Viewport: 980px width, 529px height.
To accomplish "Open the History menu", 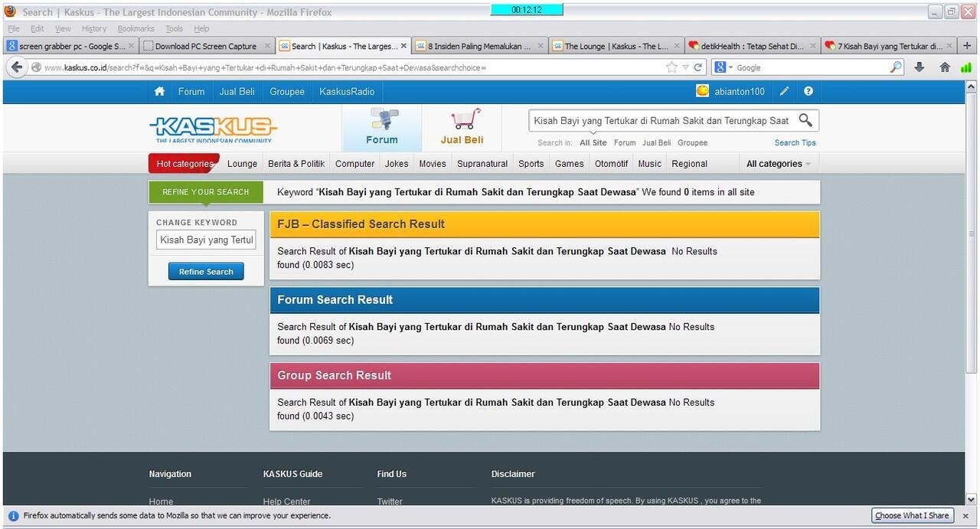I will tap(94, 28).
